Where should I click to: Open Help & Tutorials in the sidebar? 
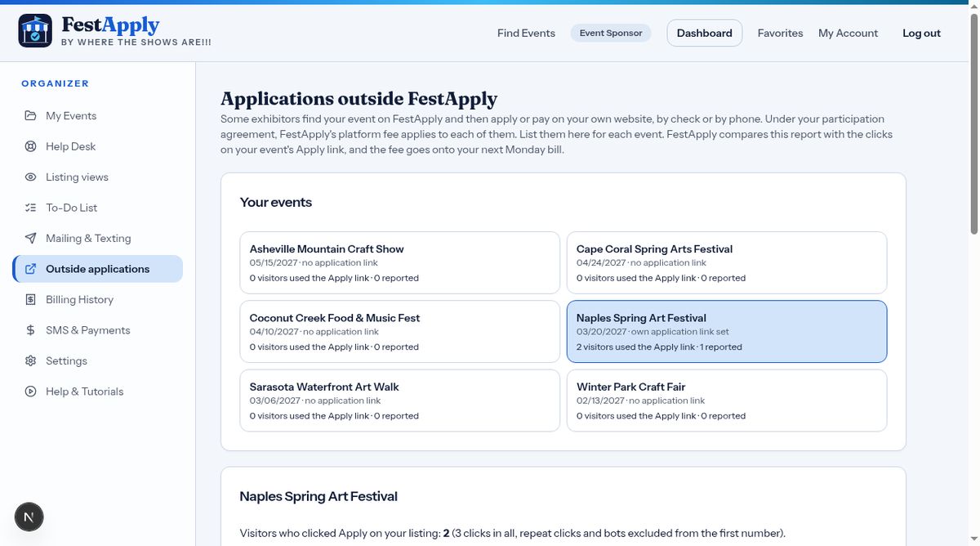click(98, 392)
